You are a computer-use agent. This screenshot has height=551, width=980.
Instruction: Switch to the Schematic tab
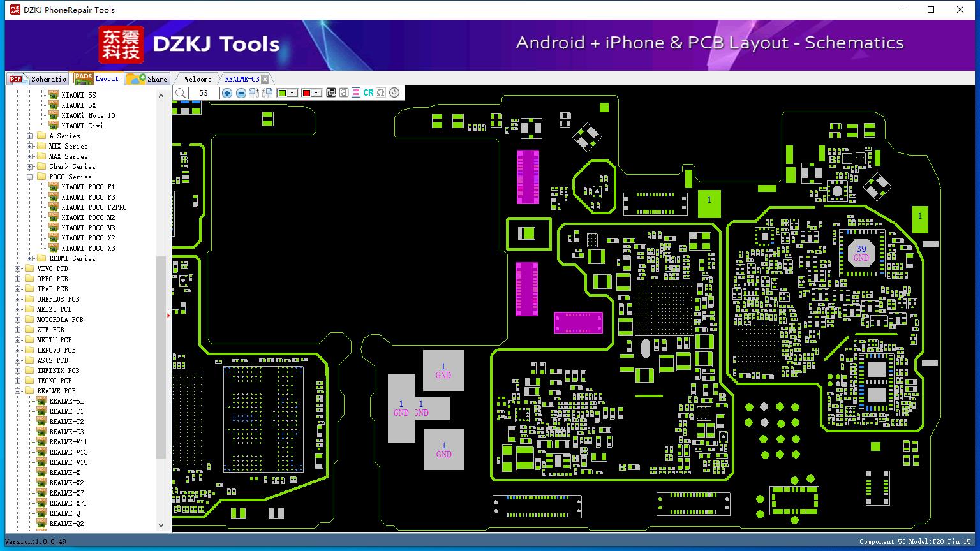coord(38,79)
